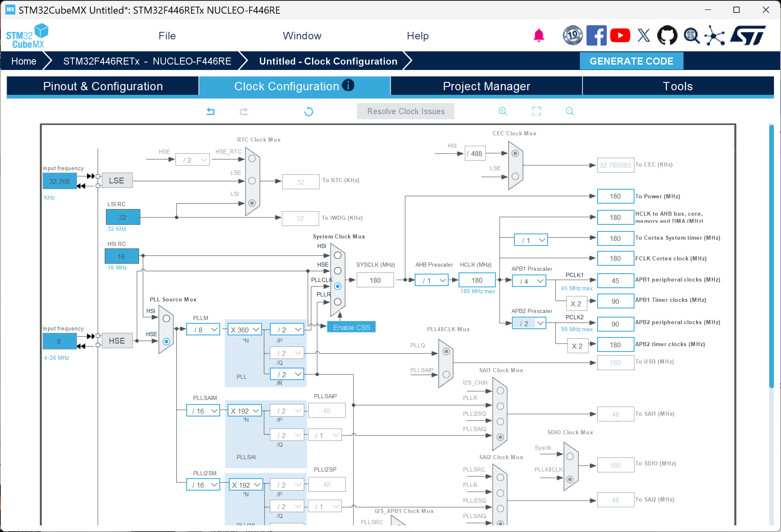Open the red notification bell

[x=538, y=36]
